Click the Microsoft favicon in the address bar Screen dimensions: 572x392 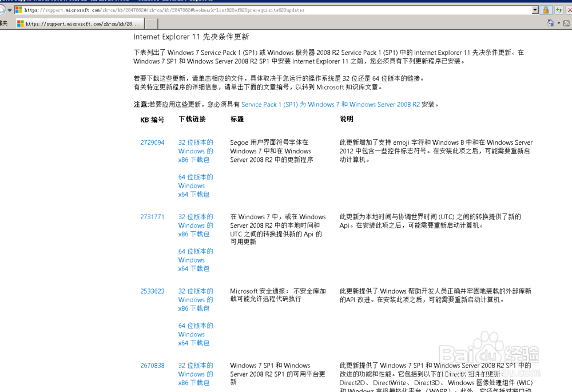(x=19, y=10)
